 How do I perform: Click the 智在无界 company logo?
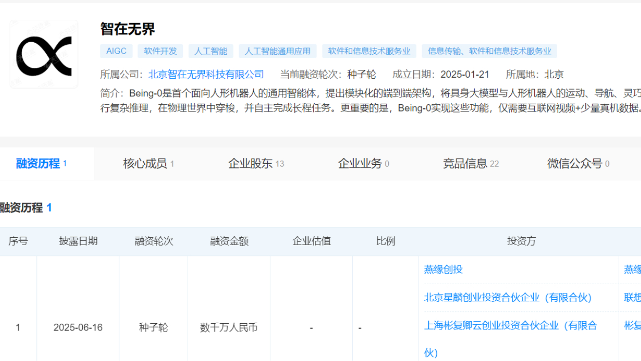click(44, 54)
